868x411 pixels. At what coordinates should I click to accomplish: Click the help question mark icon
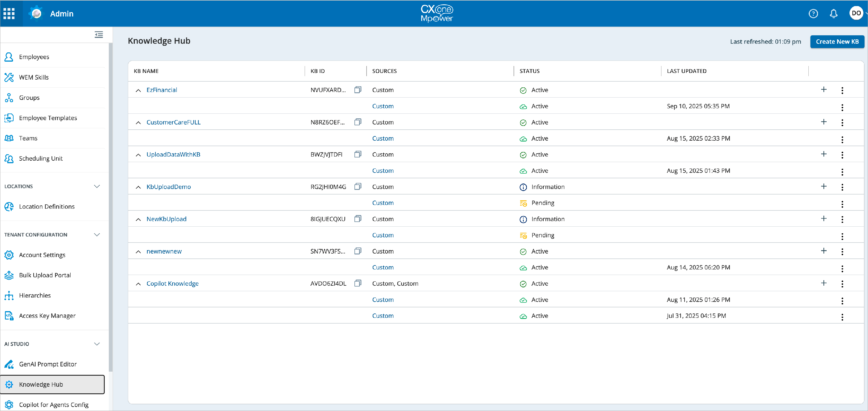pyautogui.click(x=813, y=14)
